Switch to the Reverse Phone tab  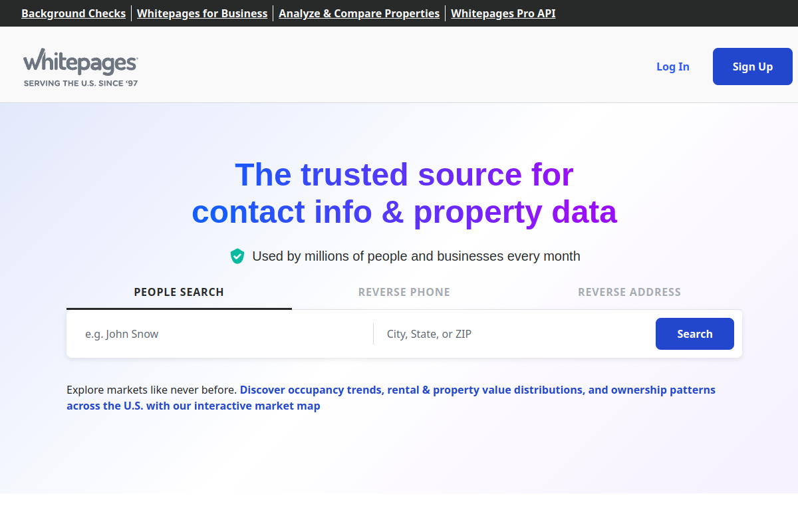point(404,293)
